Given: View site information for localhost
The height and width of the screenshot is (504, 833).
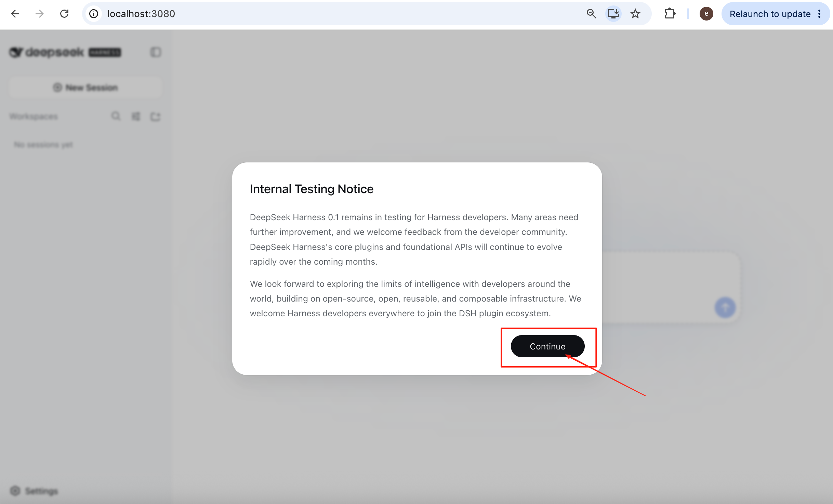Looking at the screenshot, I should pos(94,14).
